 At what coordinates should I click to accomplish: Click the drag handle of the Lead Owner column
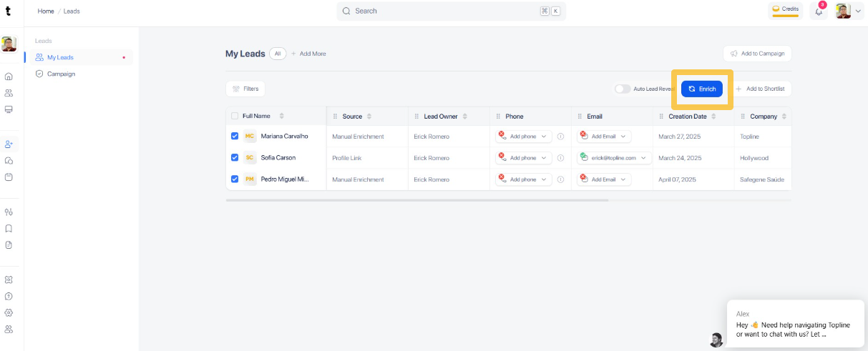[x=417, y=116]
